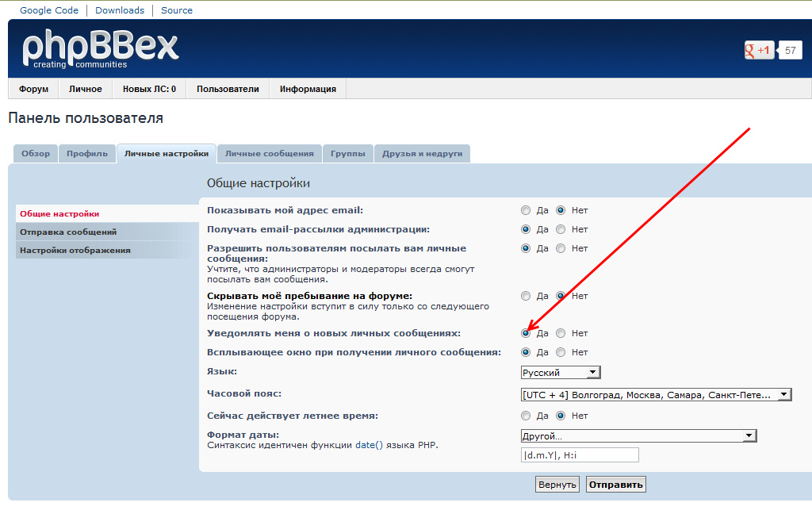Click the custom date format text field
The image size is (812, 510).
click(579, 455)
